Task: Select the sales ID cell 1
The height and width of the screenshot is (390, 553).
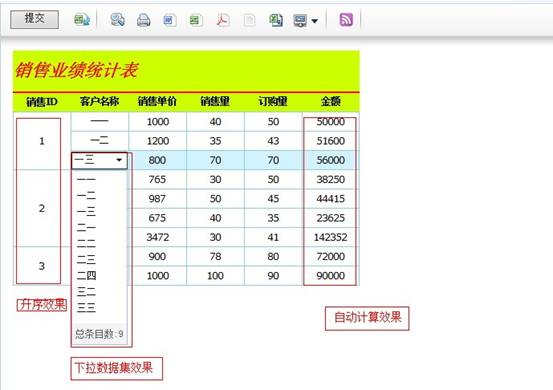Action: (x=42, y=141)
